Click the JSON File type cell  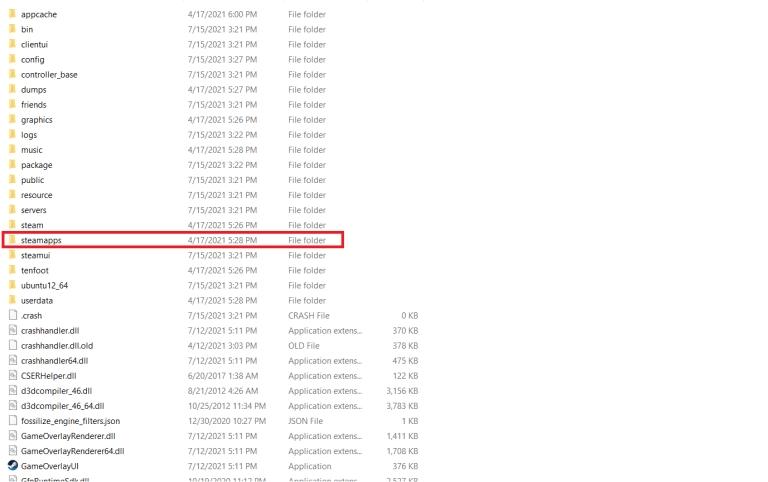306,421
